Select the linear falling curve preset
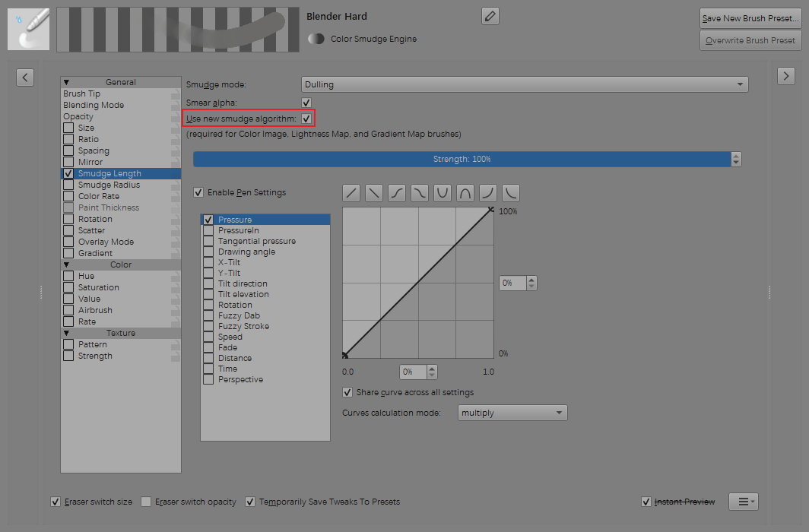The image size is (809, 532). (374, 193)
